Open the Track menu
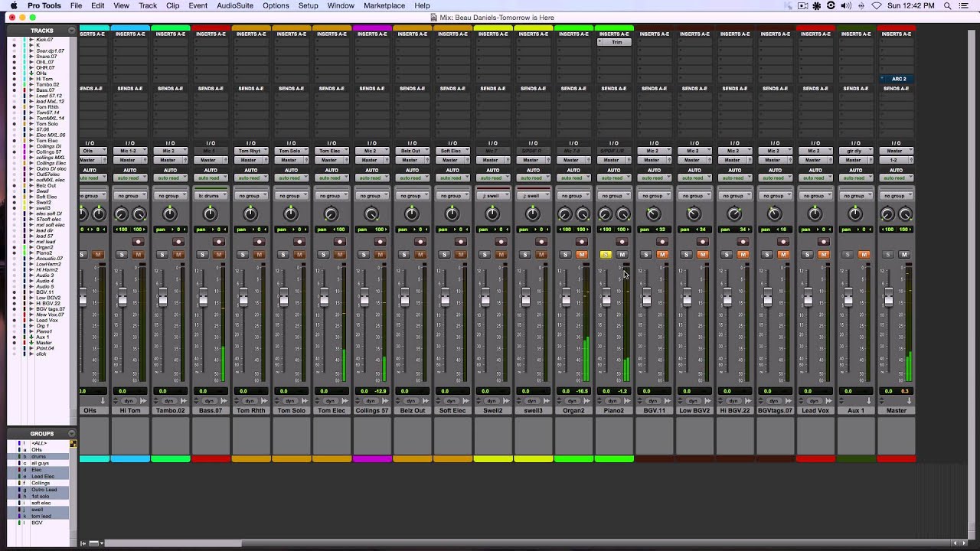This screenshot has width=980, height=551. coord(148,5)
